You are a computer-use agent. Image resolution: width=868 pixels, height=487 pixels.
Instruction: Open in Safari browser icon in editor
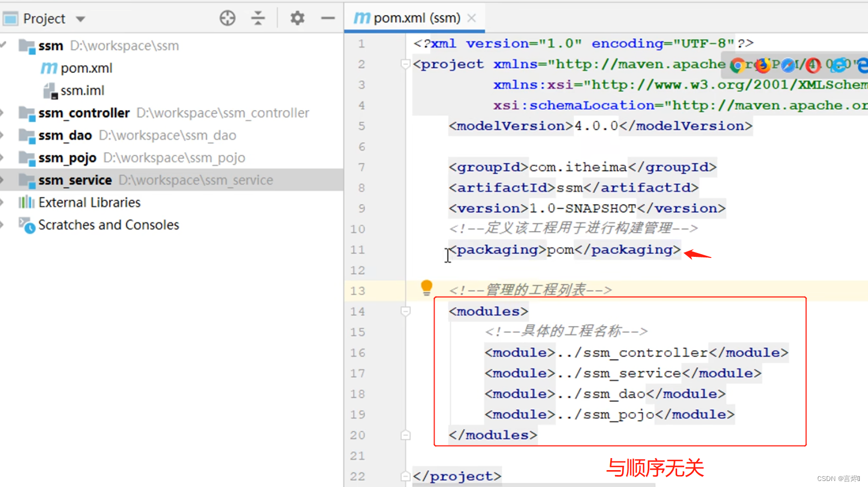pyautogui.click(x=788, y=65)
